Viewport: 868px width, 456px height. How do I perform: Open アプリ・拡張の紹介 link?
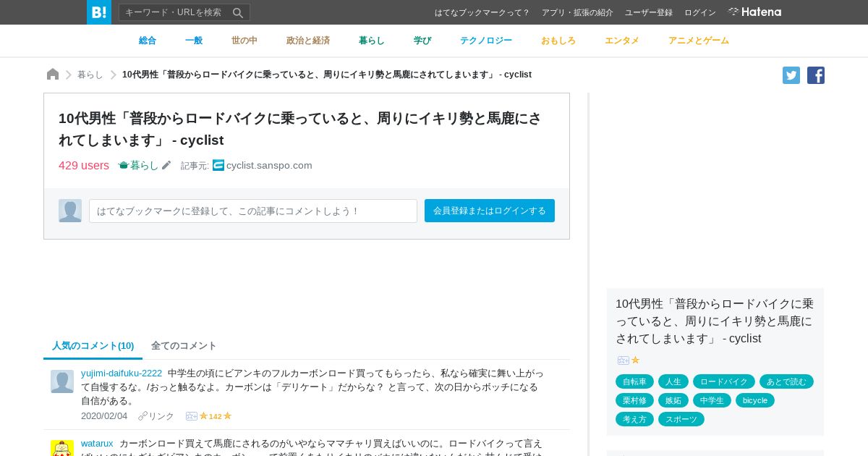pyautogui.click(x=577, y=12)
